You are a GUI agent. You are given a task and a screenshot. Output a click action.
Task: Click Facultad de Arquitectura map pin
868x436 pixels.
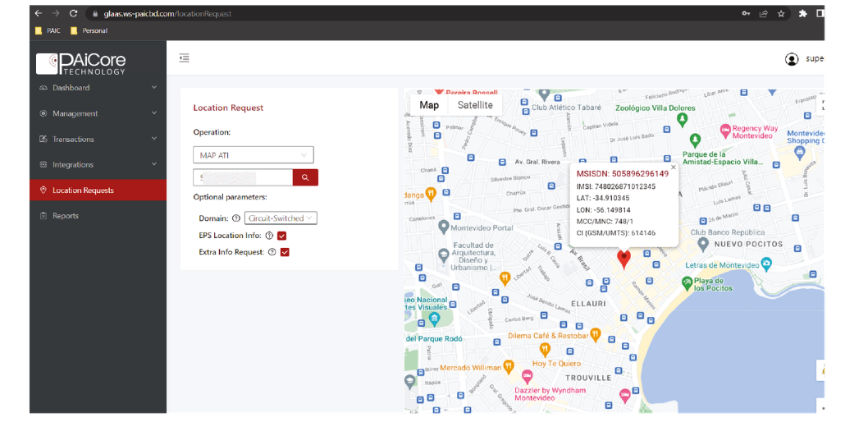pos(443,255)
